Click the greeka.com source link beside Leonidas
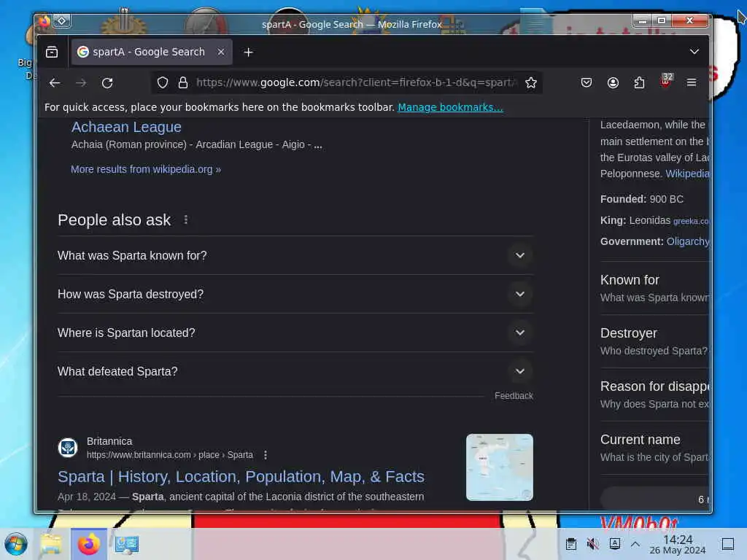This screenshot has width=747, height=560. pyautogui.click(x=691, y=221)
